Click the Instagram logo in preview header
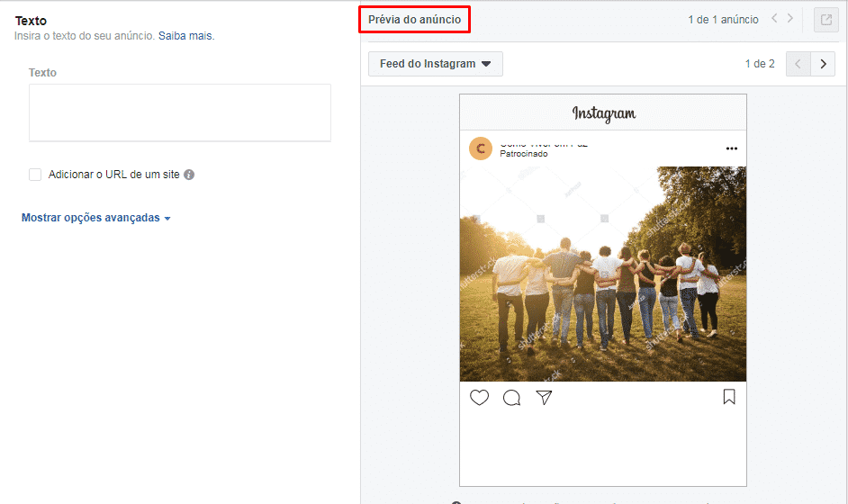 [x=603, y=113]
